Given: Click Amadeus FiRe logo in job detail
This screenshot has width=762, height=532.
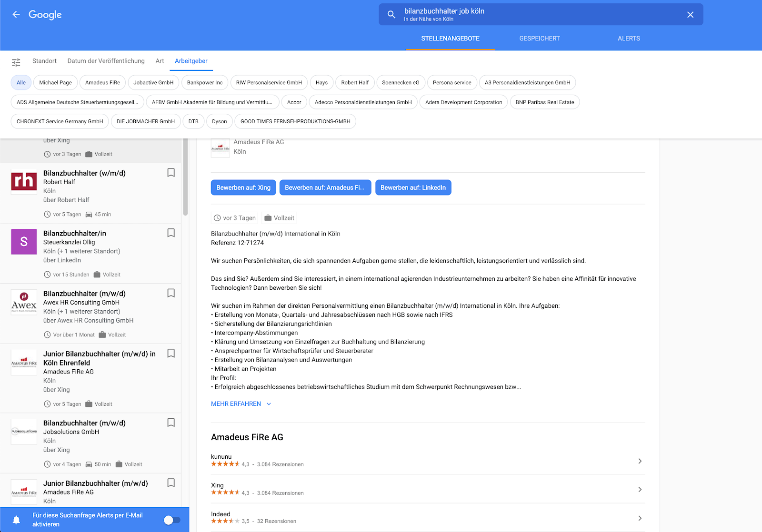Looking at the screenshot, I should point(220,148).
